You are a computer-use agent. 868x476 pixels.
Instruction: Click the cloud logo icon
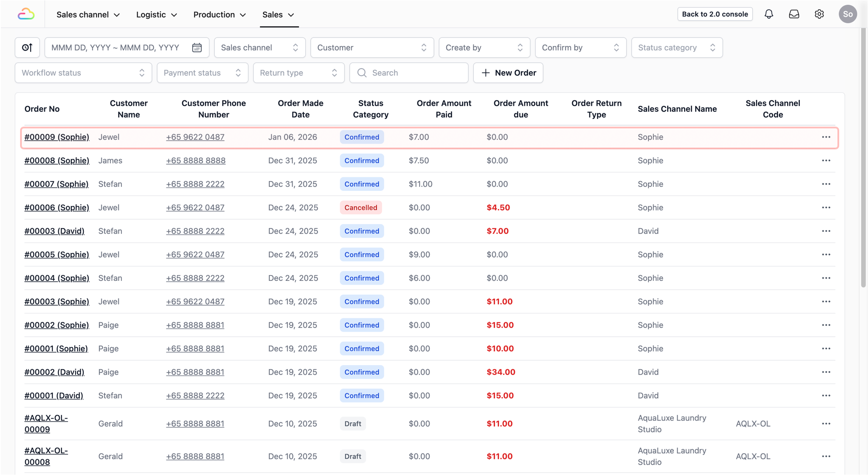[26, 14]
